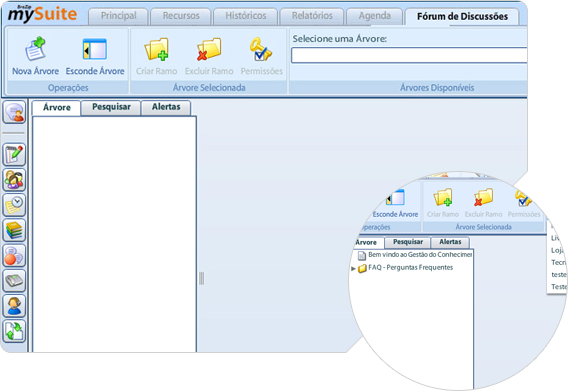Switch to the Alertas tab in main panel

(166, 107)
